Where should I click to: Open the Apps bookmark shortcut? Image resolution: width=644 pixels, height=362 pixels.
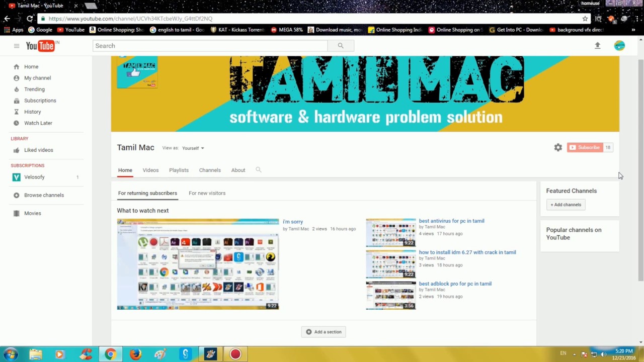14,30
